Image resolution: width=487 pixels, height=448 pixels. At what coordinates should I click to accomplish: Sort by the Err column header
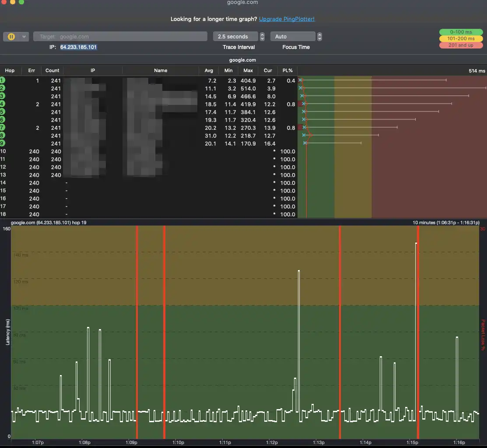32,70
